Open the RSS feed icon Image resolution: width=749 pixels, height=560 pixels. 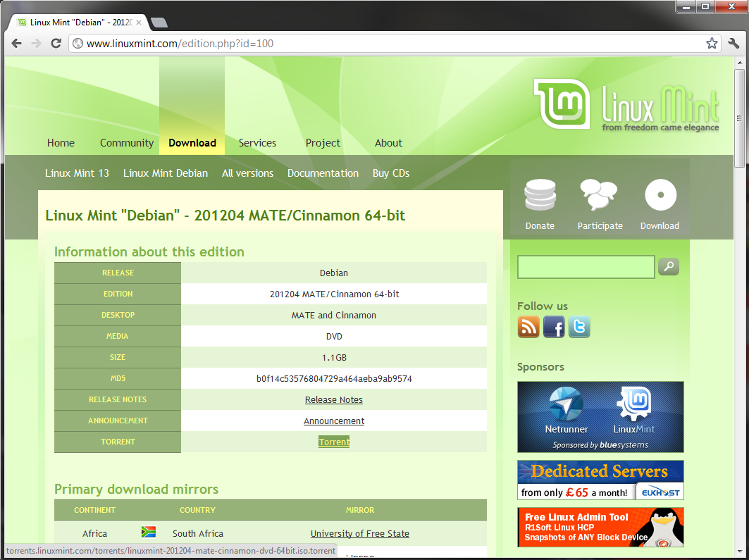pos(528,327)
